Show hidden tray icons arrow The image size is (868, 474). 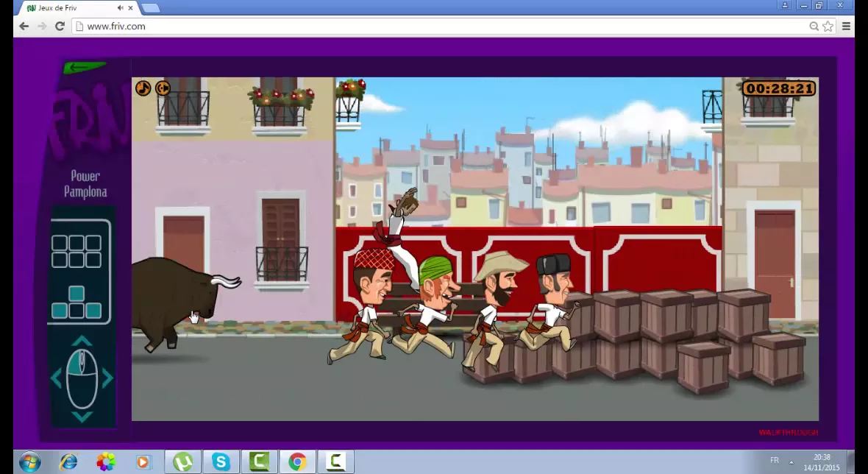tap(791, 461)
